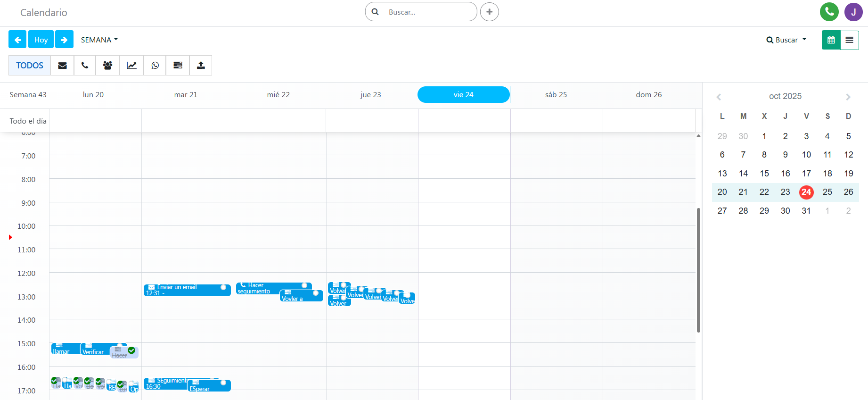This screenshot has width=868, height=400.
Task: Filter activities by email envelope icon
Action: (62, 66)
